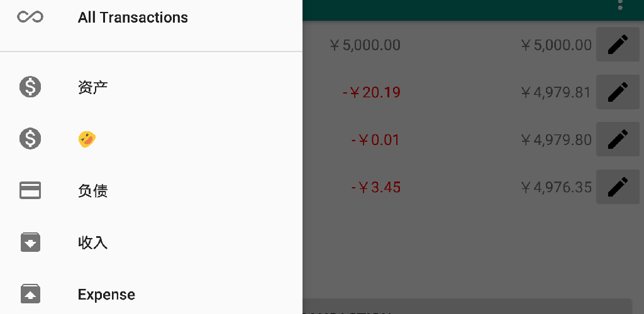644x314 pixels.
Task: Click the -¥20.19 transaction amount
Action: [x=372, y=93]
